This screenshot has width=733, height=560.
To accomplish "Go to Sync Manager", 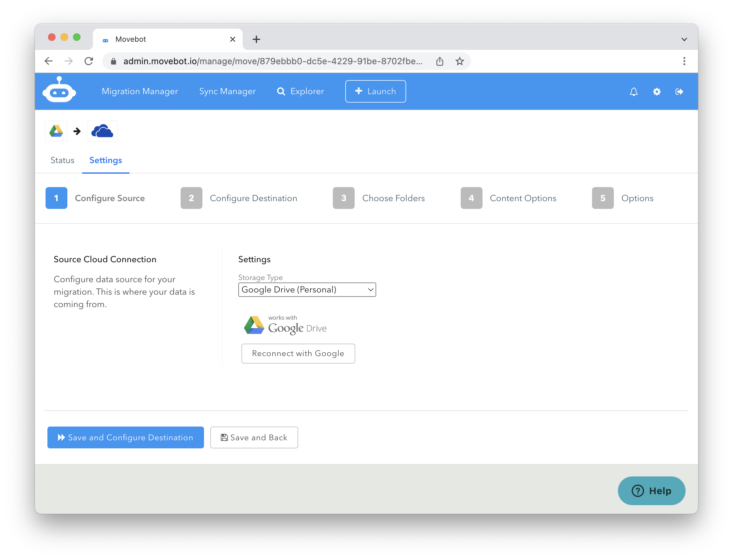I will (227, 91).
